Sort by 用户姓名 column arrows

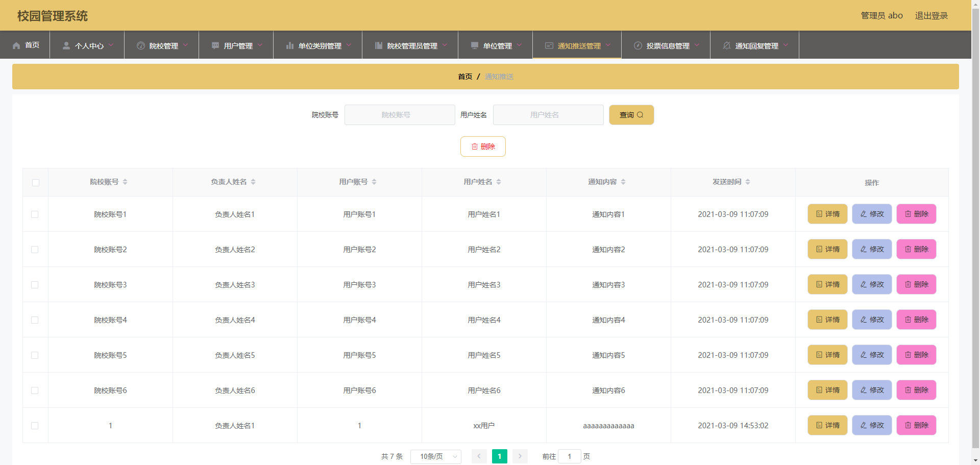coord(499,182)
